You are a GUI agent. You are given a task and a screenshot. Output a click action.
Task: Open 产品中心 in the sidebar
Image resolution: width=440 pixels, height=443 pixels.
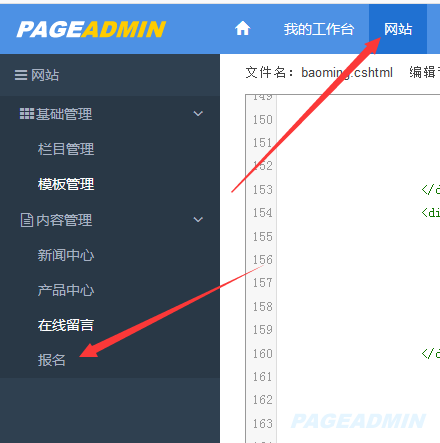click(x=66, y=290)
